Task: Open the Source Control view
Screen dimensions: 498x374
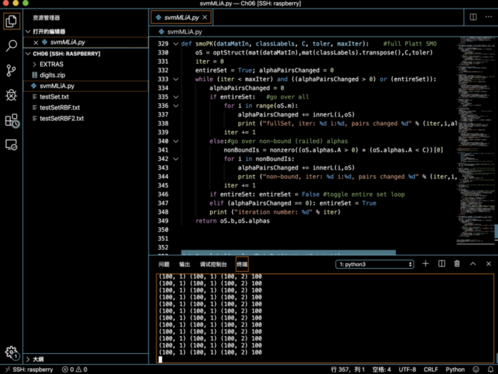Action: [11, 70]
